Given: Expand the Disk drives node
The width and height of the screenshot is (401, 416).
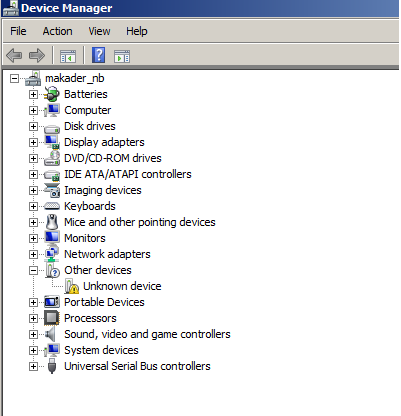Looking at the screenshot, I should click(x=33, y=126).
